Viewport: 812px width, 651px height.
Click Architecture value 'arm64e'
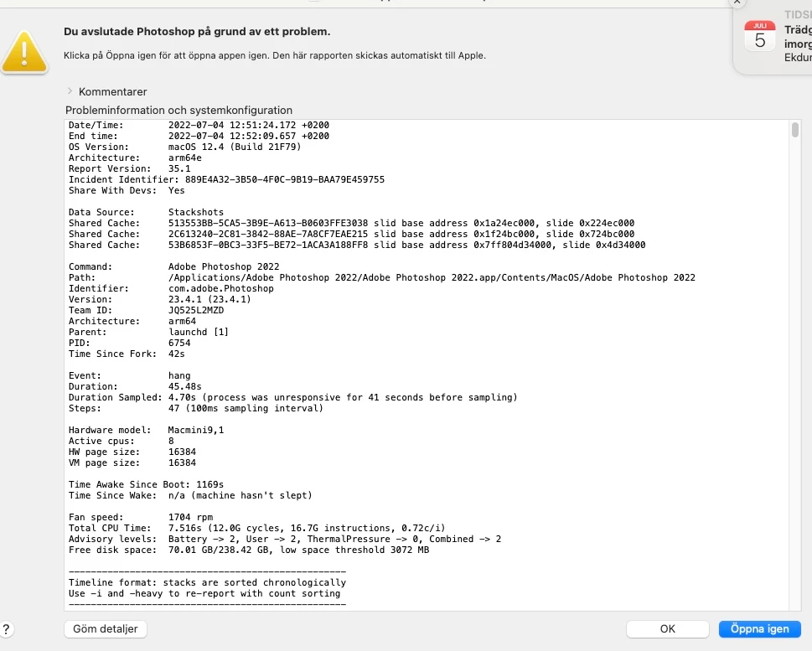point(185,158)
